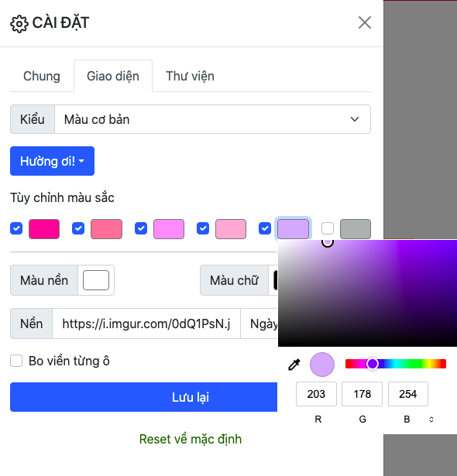Tick the Bo viền từng ô checkbox

(x=16, y=361)
